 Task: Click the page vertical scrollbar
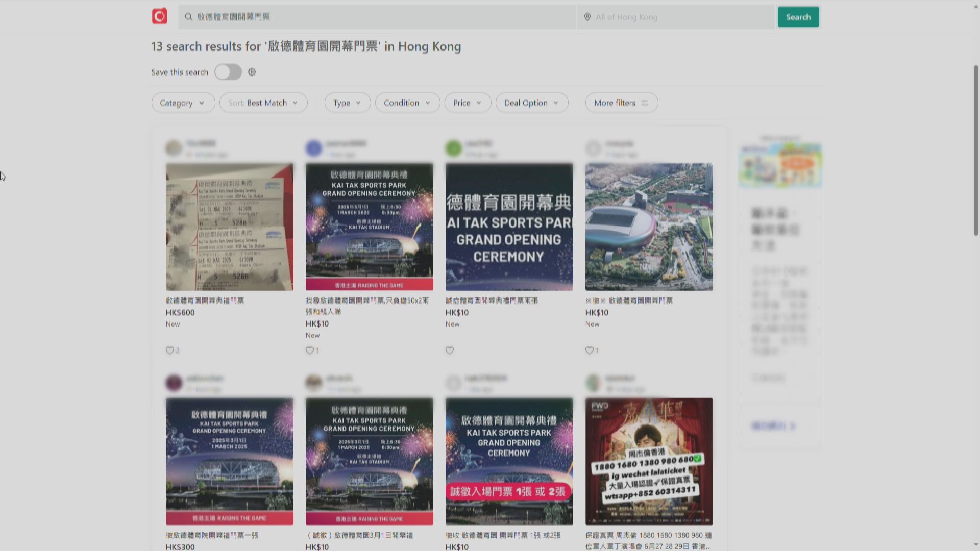975,151
